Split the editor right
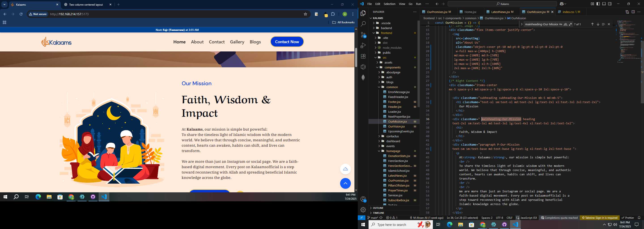This screenshot has height=229, width=644. (x=633, y=12)
